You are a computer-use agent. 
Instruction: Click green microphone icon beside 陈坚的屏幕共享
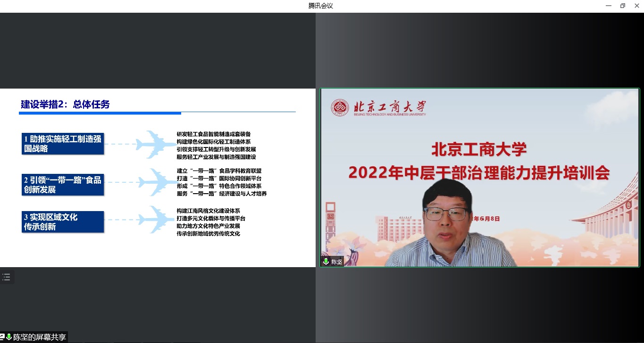9,337
